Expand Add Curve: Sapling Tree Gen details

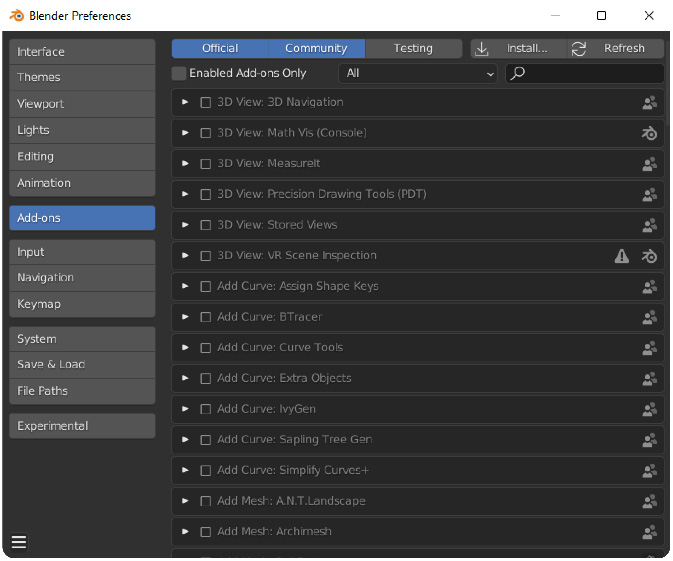pyautogui.click(x=185, y=440)
